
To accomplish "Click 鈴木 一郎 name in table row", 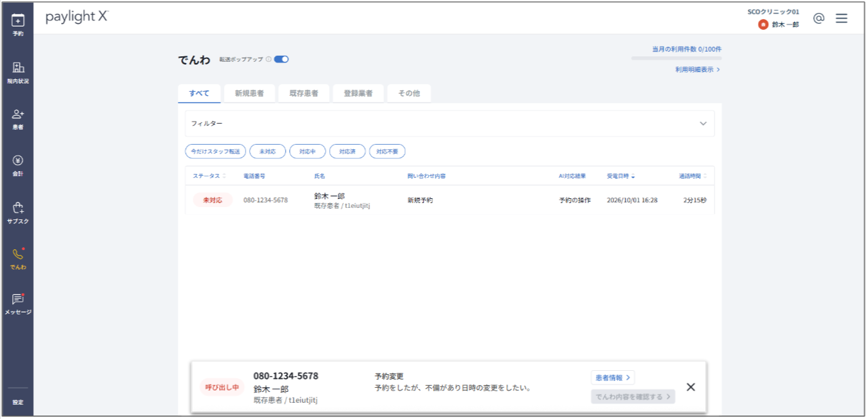I will coord(329,196).
